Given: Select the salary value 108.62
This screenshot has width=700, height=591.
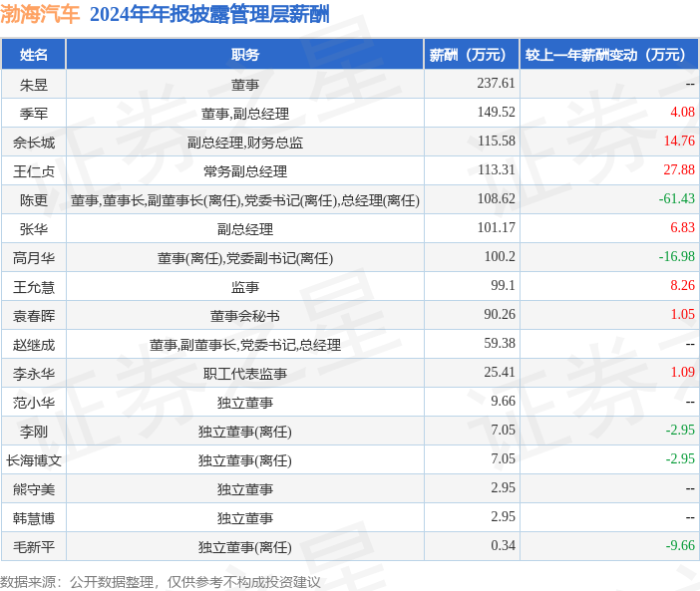Looking at the screenshot, I should click(x=497, y=198).
